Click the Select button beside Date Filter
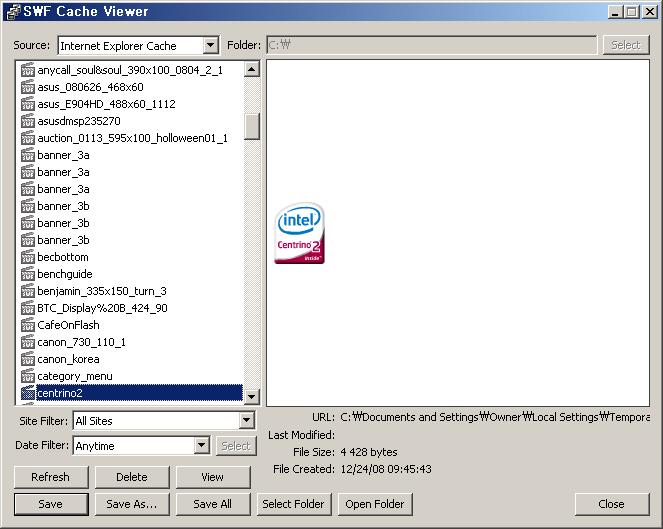663x529 pixels. click(x=236, y=445)
